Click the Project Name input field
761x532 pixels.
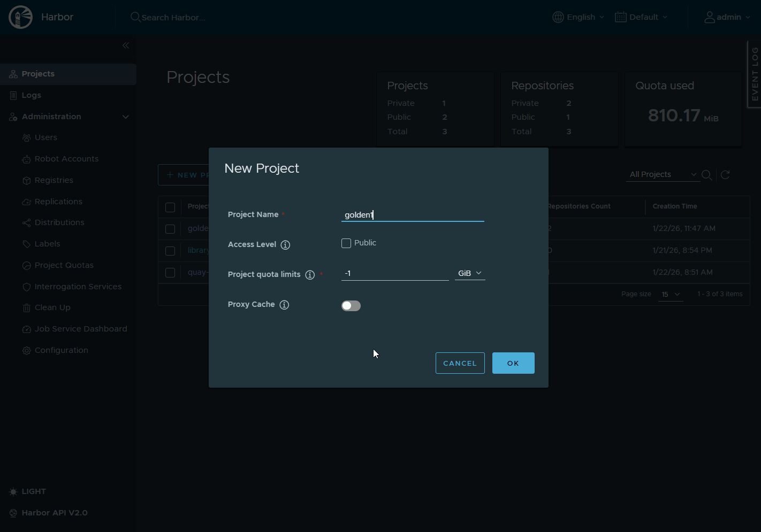pos(412,215)
